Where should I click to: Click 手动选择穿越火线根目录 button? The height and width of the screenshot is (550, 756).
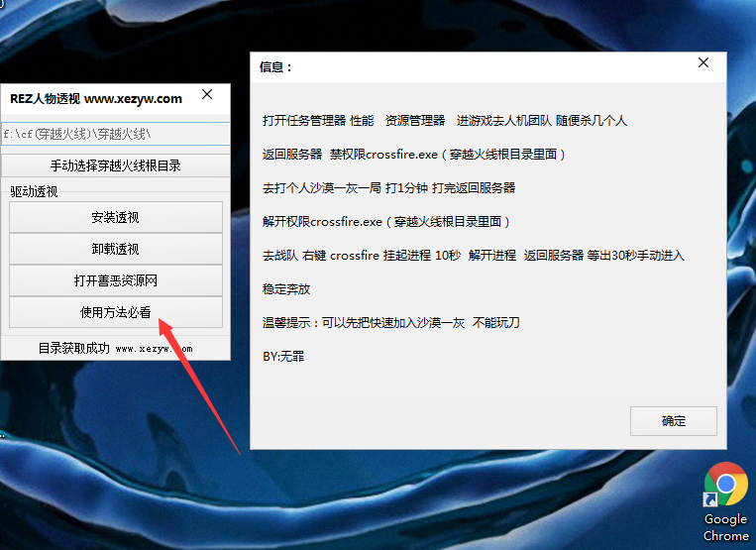[115, 165]
